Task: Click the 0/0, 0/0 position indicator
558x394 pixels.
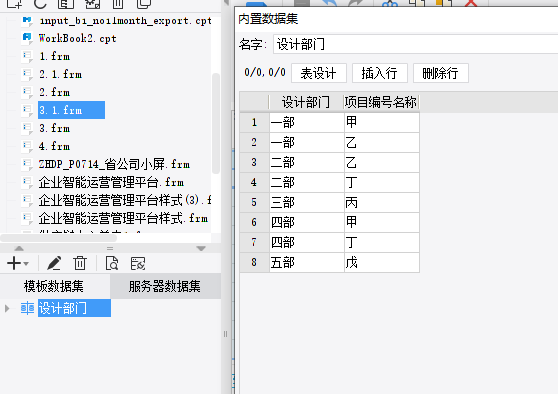Action: pos(265,73)
